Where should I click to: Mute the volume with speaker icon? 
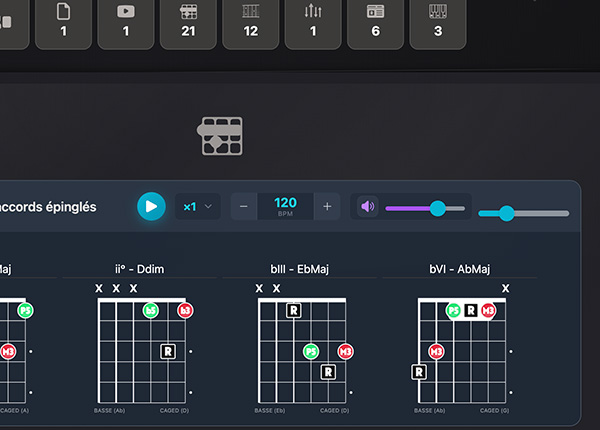coord(368,207)
